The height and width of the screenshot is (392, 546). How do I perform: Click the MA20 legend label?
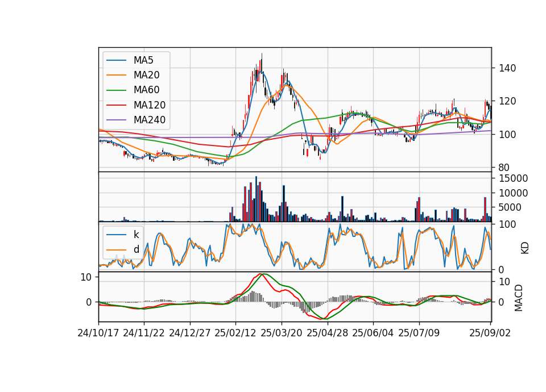click(x=146, y=75)
